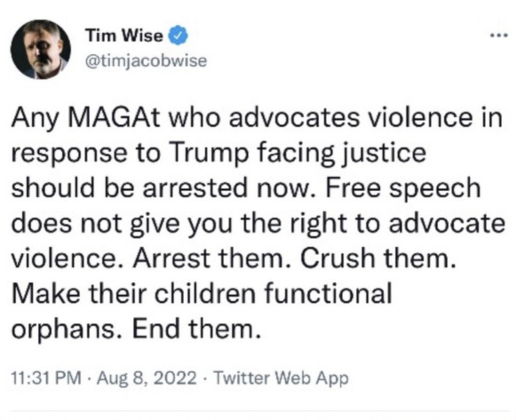Click the word MAGAt in the tweet
The width and height of the screenshot is (516, 420).
95,120
